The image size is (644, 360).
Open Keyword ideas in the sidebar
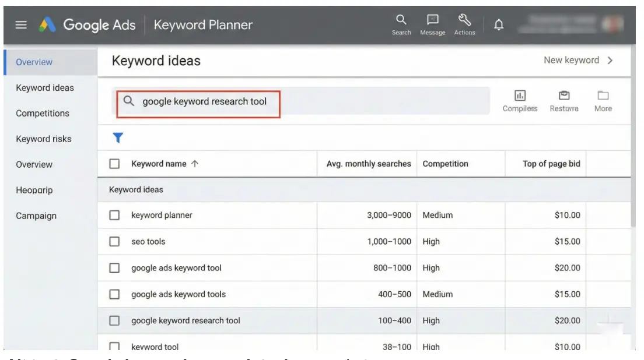point(45,88)
